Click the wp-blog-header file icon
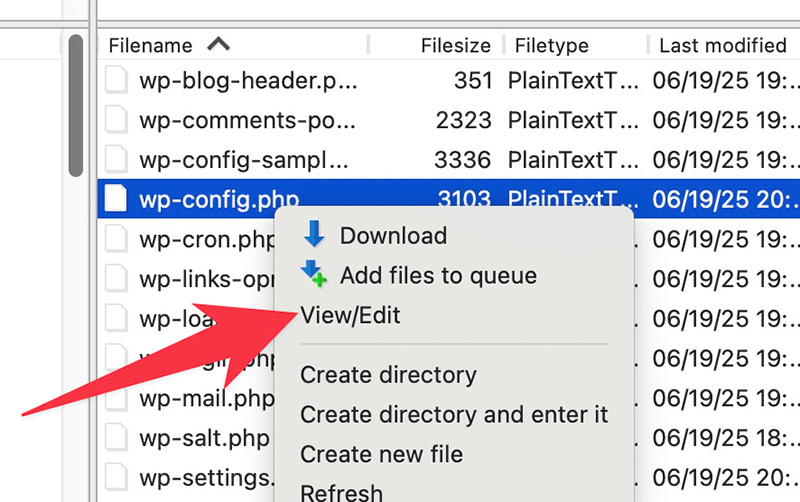This screenshot has height=502, width=800. coord(116,80)
